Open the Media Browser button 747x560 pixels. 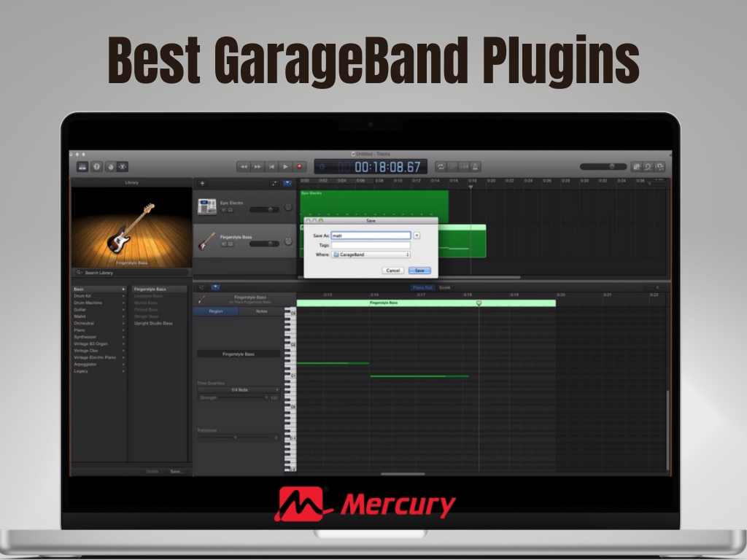click(x=659, y=167)
